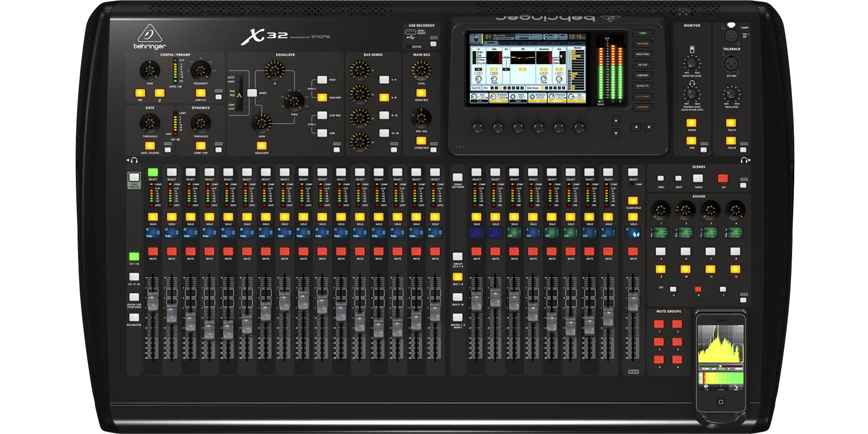
Task: Select the Bus 9-16 layer button
Action: coord(458,297)
